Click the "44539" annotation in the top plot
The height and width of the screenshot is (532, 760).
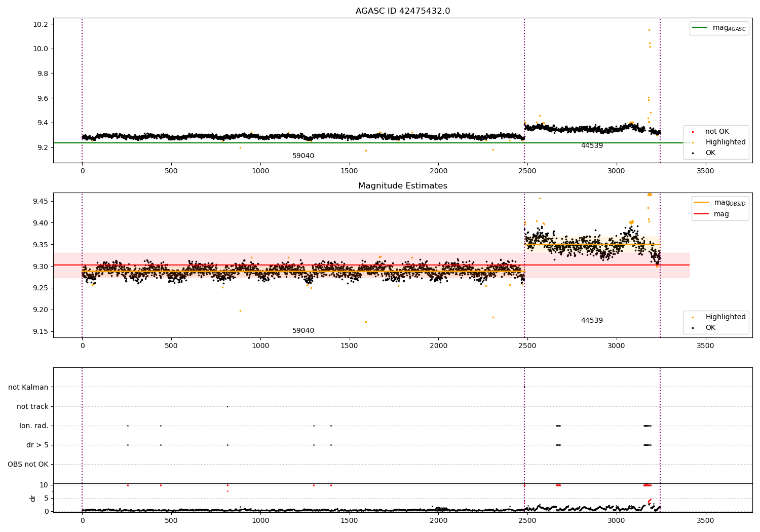pos(592,146)
